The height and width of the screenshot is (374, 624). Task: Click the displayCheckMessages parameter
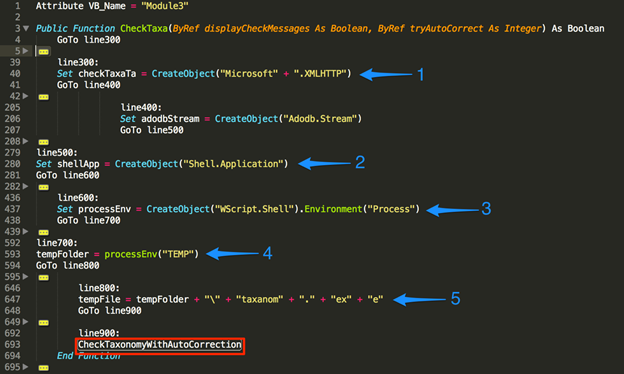257,28
